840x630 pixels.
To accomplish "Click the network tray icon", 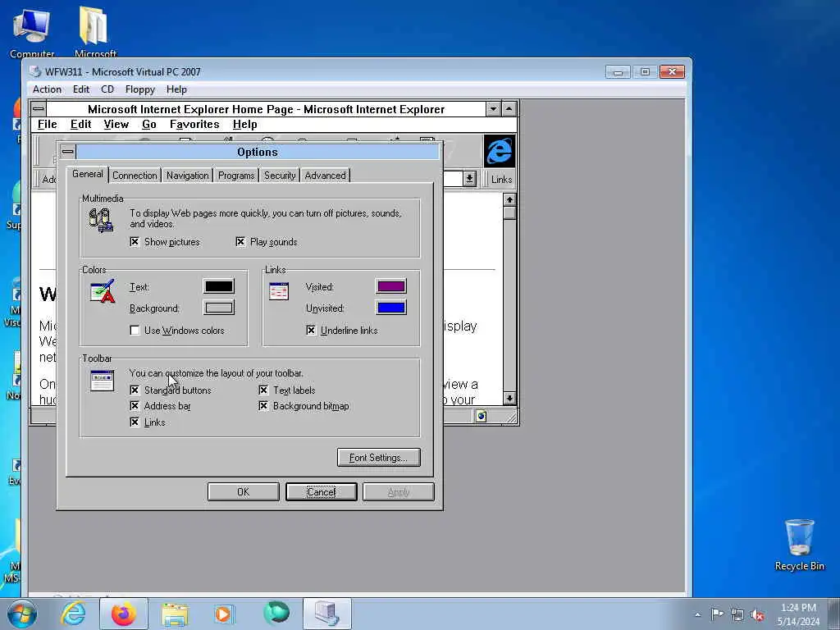I will 737,614.
